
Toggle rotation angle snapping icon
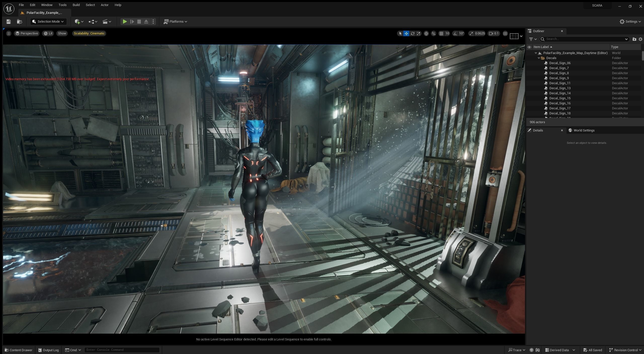coord(455,33)
